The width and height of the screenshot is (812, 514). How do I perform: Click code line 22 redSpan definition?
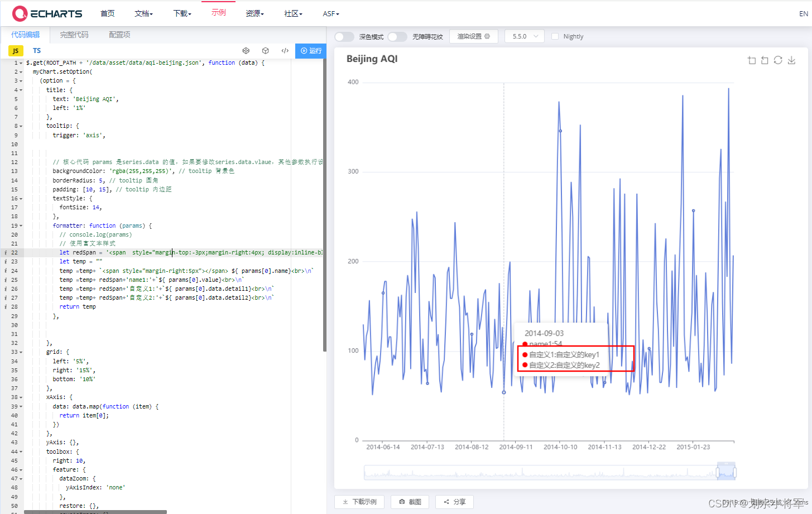pyautogui.click(x=191, y=253)
